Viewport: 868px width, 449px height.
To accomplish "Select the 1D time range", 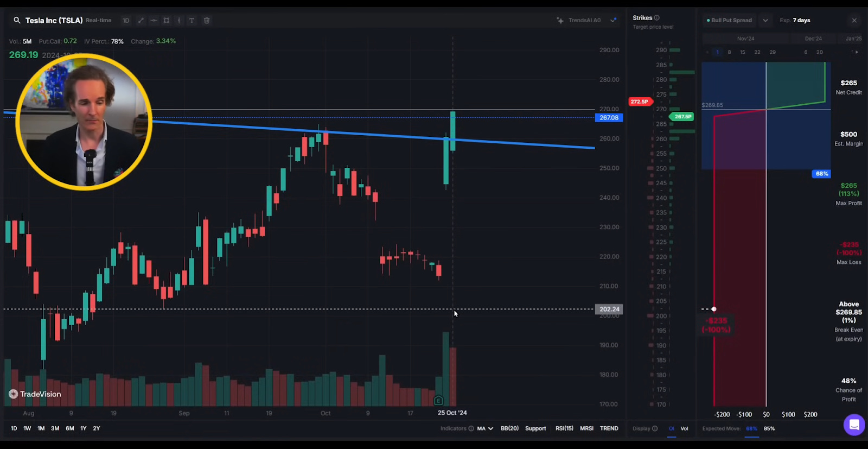I will [14, 428].
